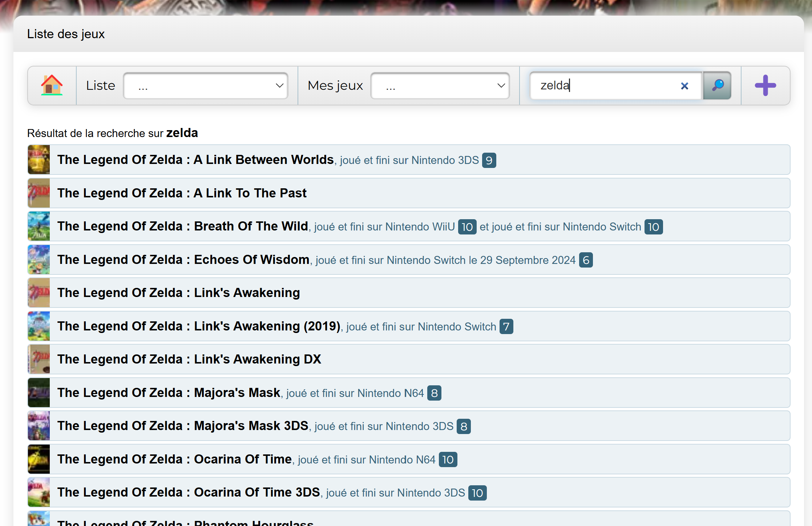Click the magnifier search button

coord(717,85)
